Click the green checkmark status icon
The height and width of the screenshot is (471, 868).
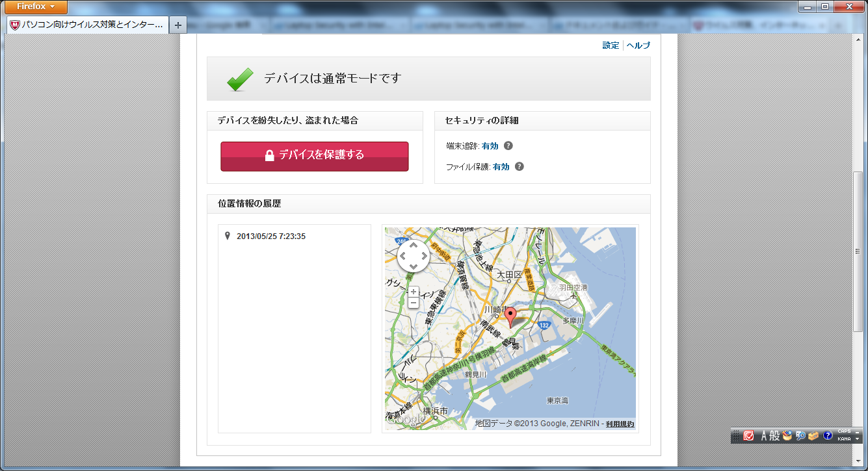tap(240, 79)
